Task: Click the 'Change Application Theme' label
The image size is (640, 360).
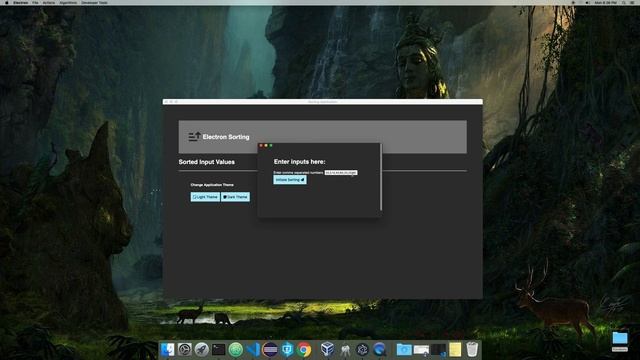Action: tap(212, 185)
